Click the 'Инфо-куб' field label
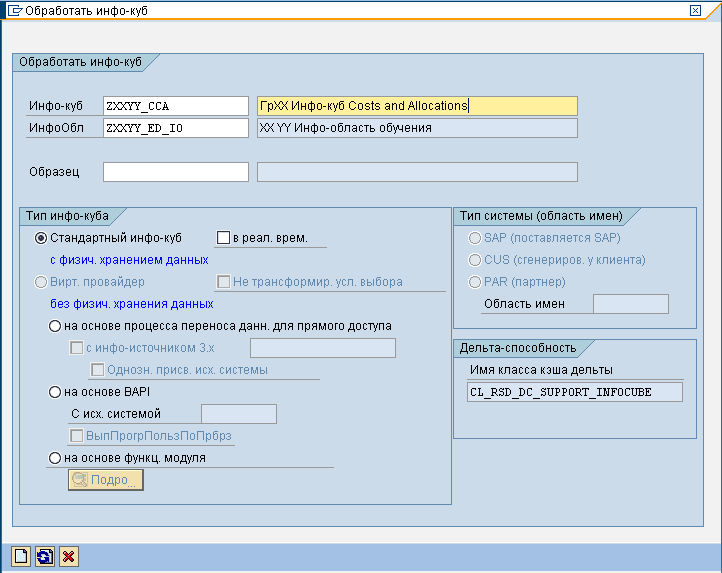The width and height of the screenshot is (722, 573). (56, 106)
